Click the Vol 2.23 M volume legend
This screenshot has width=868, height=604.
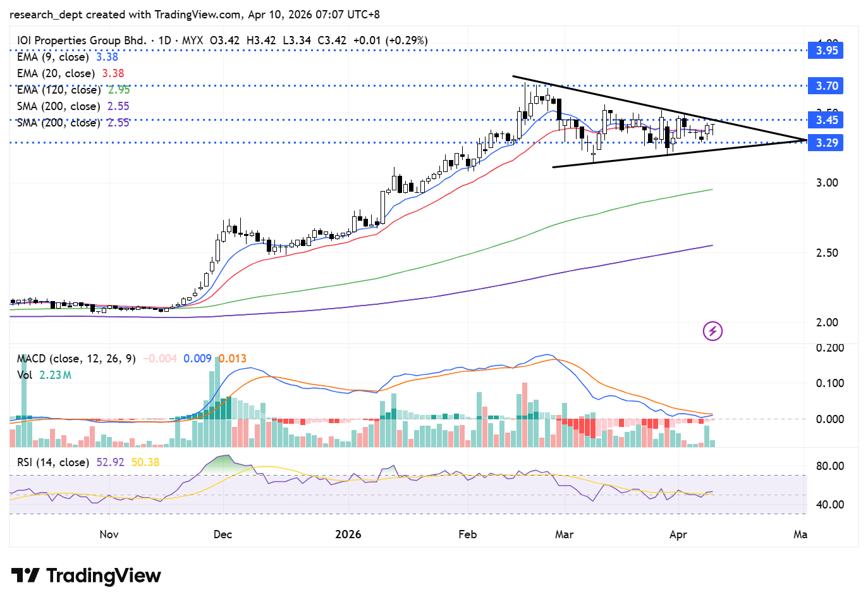44,375
